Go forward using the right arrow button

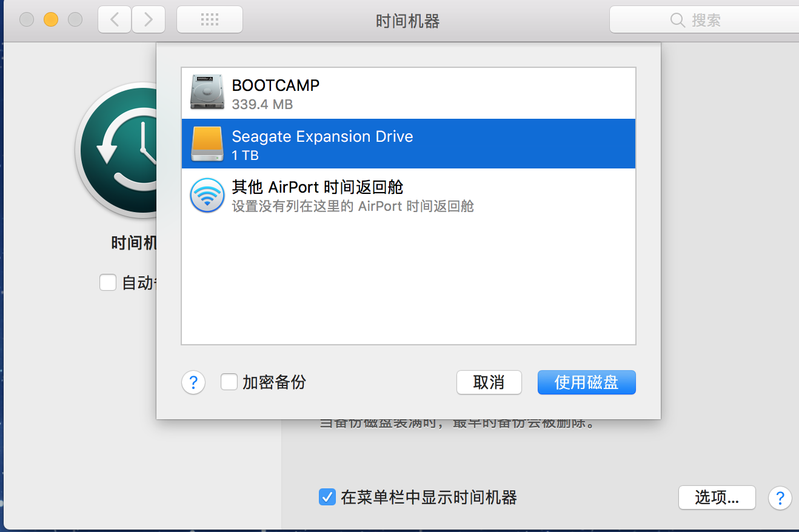[x=149, y=20]
